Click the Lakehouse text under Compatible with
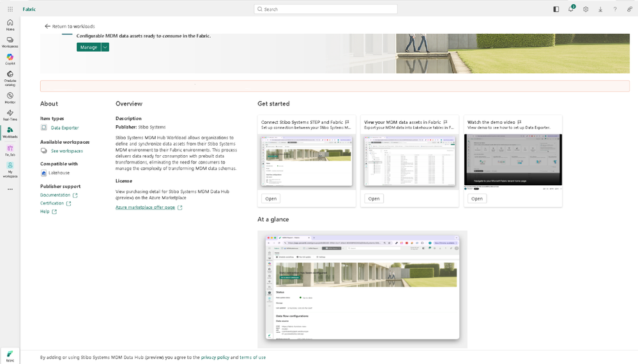The height and width of the screenshot is (364, 638). tap(59, 173)
